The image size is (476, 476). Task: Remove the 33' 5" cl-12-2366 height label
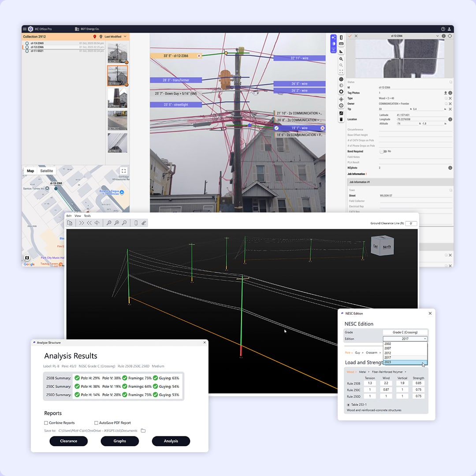199,56
